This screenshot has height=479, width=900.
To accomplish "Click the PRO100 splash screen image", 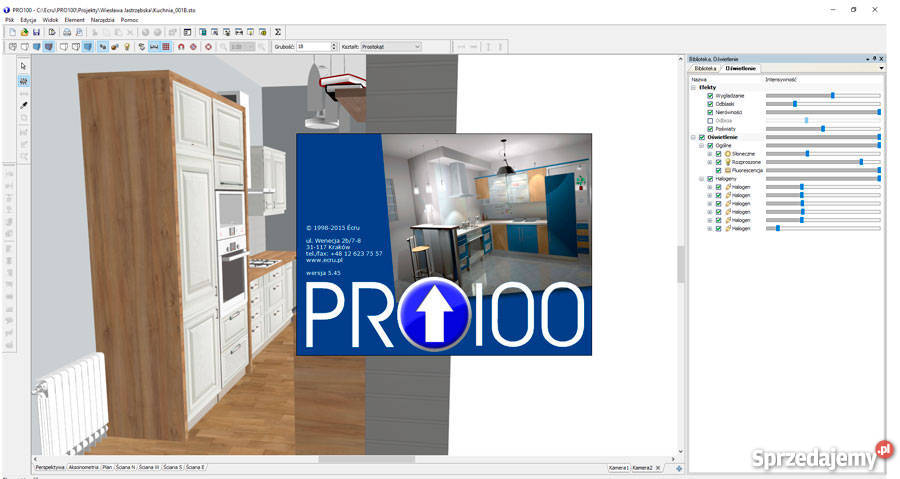I will 444,244.
